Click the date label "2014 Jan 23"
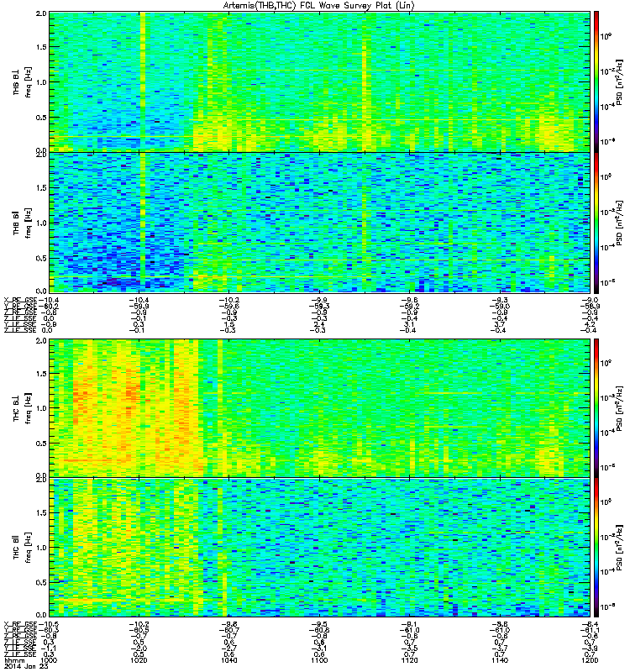The image size is (630, 672). (x=26, y=666)
